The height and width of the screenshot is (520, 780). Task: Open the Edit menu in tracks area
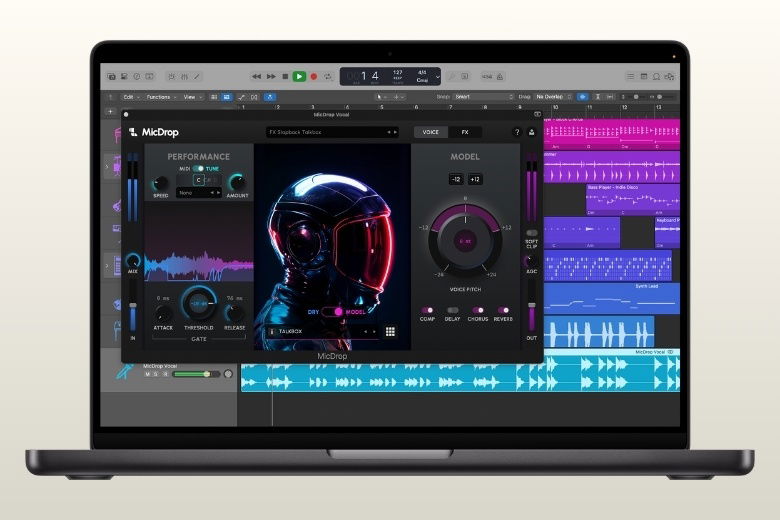131,97
